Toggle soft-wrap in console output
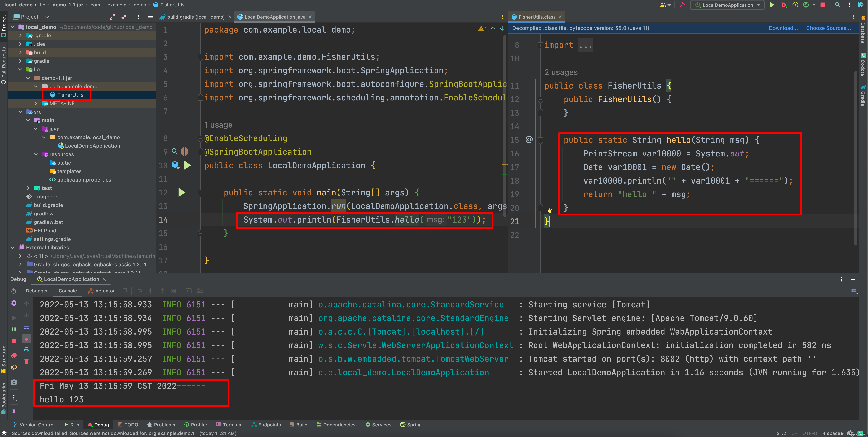The height and width of the screenshot is (437, 868). coord(26,327)
